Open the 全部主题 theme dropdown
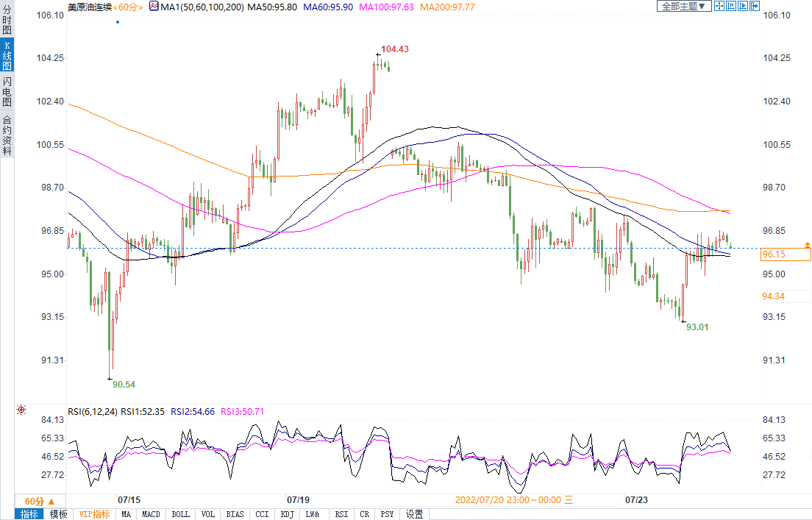This screenshot has width=812, height=520. coord(684,6)
